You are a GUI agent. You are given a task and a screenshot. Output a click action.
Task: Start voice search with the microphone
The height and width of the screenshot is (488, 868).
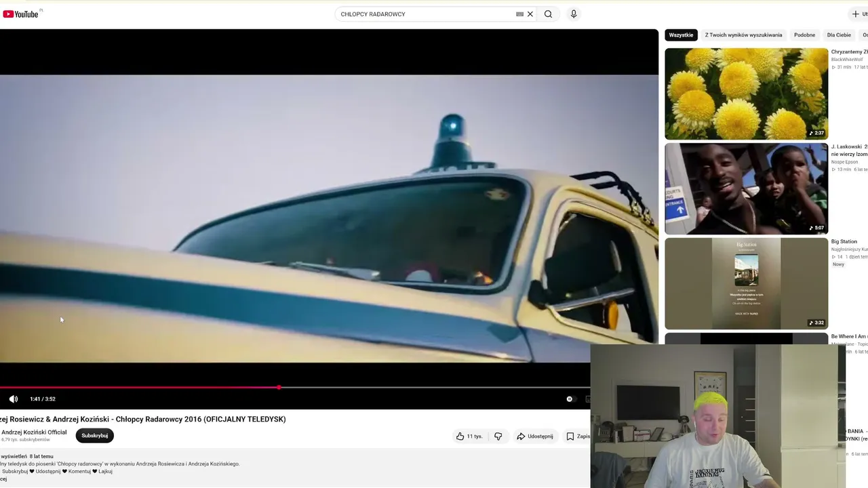[574, 14]
